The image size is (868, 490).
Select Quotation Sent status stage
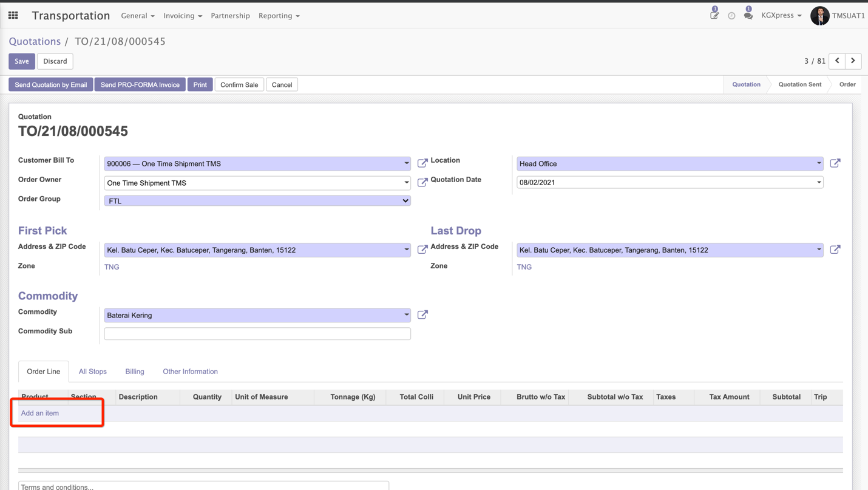point(800,84)
